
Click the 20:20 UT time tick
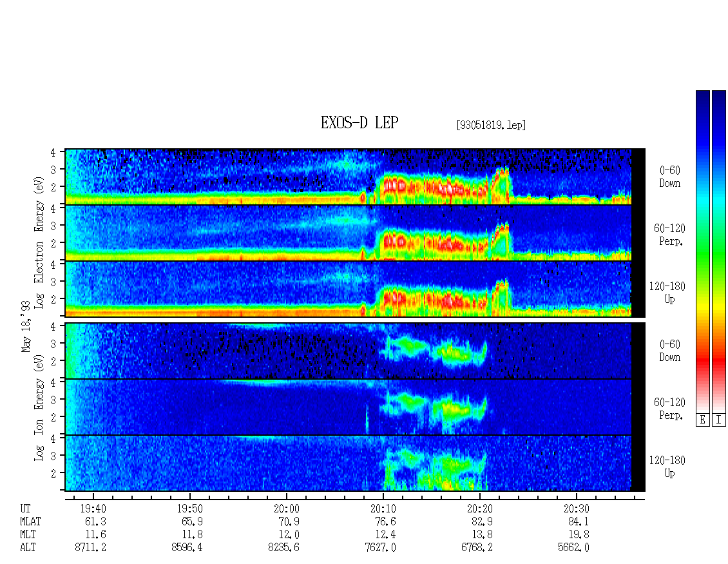point(479,509)
